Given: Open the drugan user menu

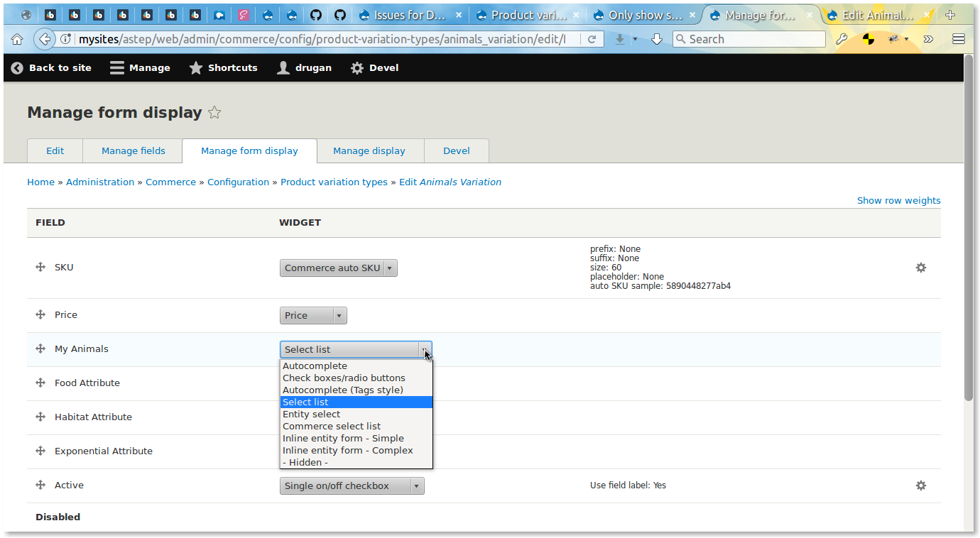Looking at the screenshot, I should 304,67.
